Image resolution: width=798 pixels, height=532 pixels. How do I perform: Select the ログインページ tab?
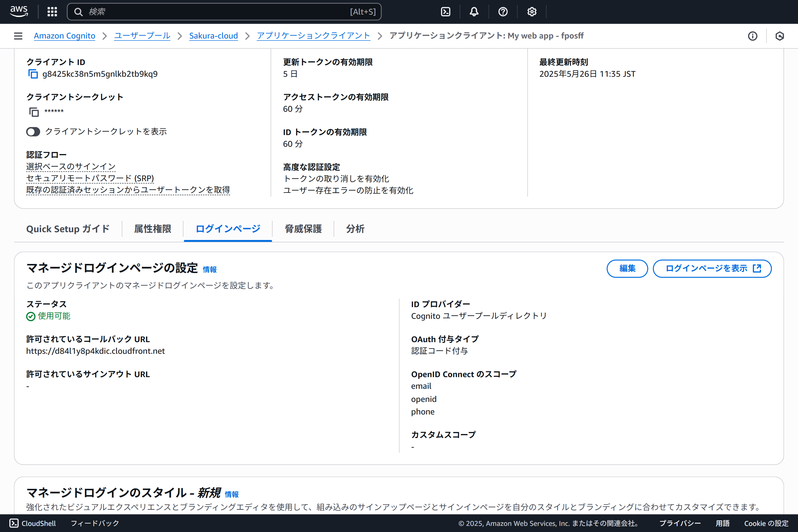tap(228, 229)
